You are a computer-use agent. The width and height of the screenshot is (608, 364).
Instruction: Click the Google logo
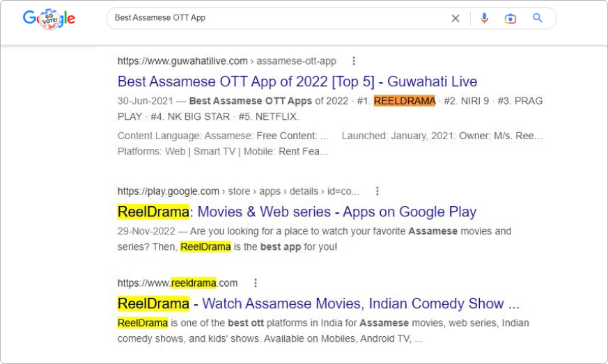click(49, 18)
